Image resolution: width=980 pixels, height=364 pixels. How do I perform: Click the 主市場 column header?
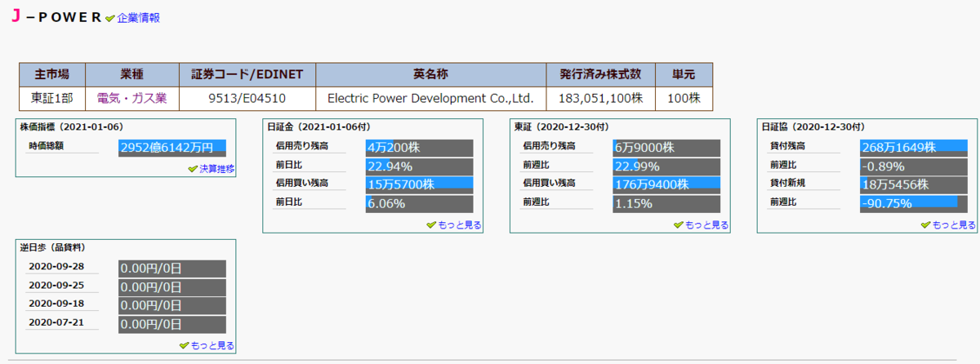coord(52,74)
